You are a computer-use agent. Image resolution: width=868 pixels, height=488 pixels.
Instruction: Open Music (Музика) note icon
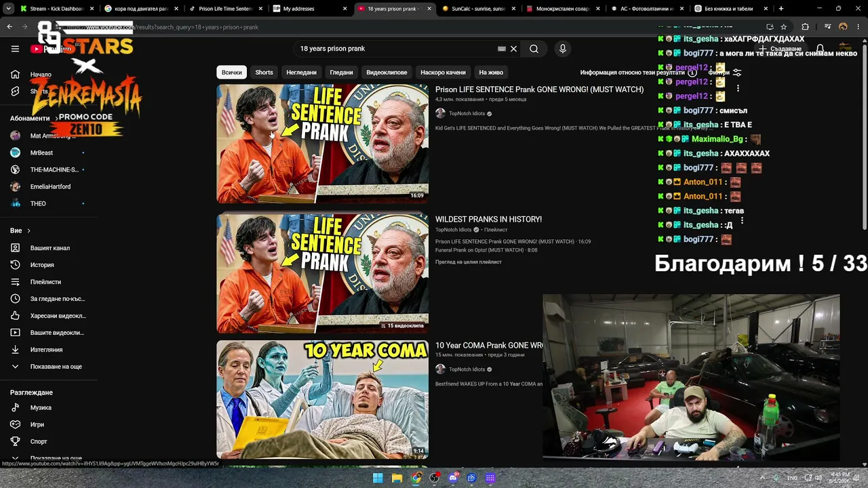[x=15, y=408]
